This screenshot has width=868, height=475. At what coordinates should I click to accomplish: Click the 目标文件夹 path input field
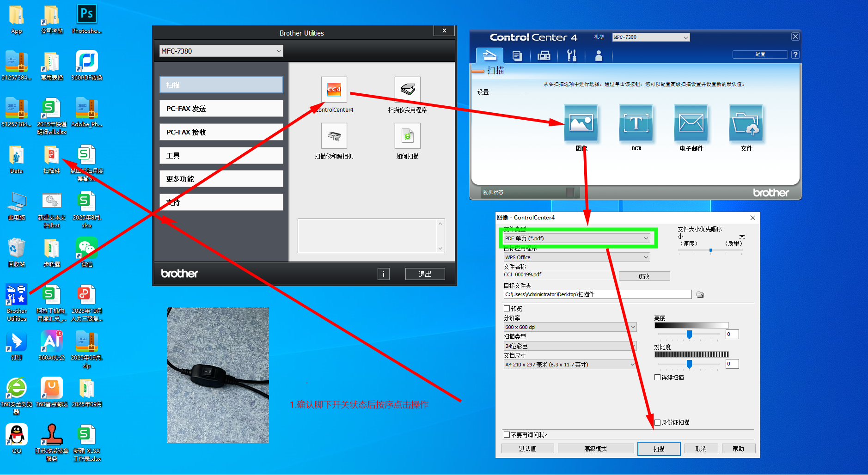click(597, 295)
